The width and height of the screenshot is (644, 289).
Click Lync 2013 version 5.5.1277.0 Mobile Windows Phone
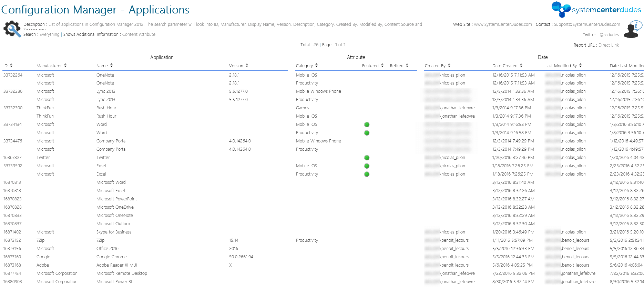(x=238, y=91)
